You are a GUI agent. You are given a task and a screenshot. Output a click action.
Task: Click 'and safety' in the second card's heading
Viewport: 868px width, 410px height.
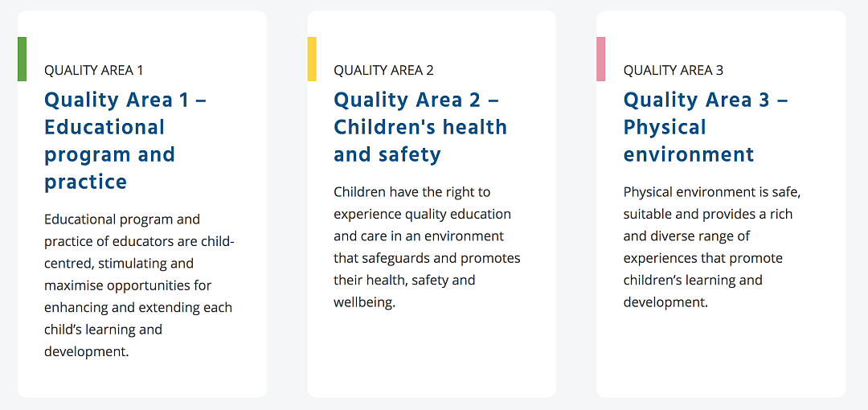coord(387,154)
